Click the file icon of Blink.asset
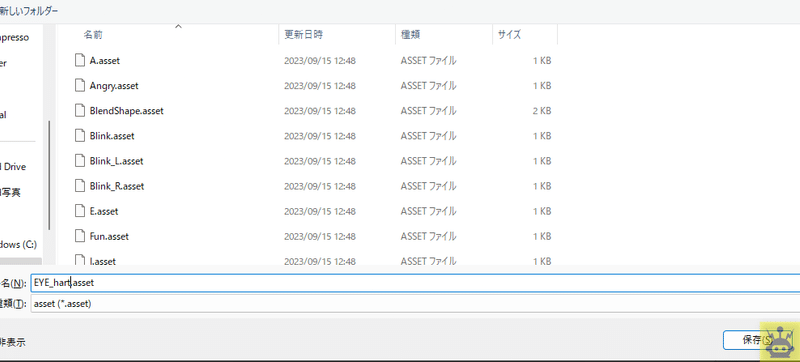The image size is (800, 362). (79, 136)
